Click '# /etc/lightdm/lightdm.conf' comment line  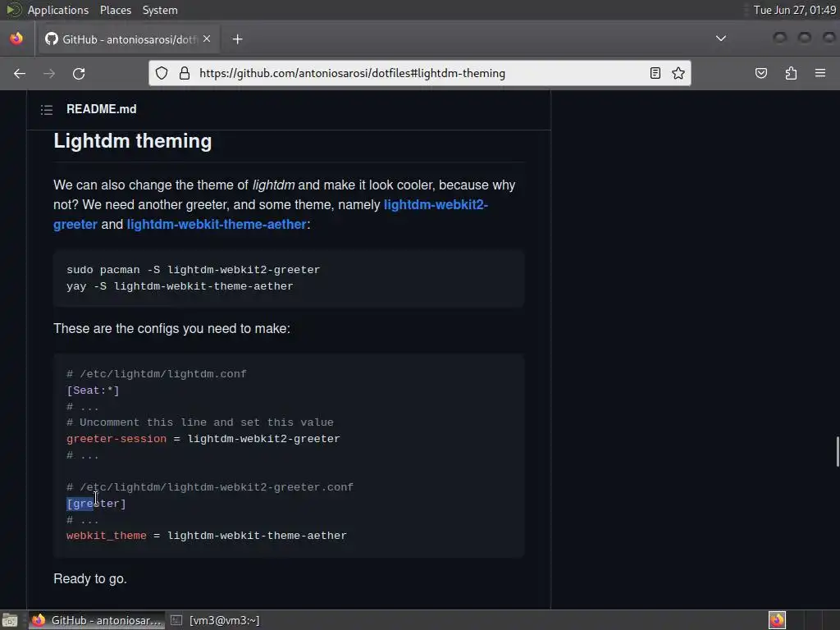click(x=157, y=374)
